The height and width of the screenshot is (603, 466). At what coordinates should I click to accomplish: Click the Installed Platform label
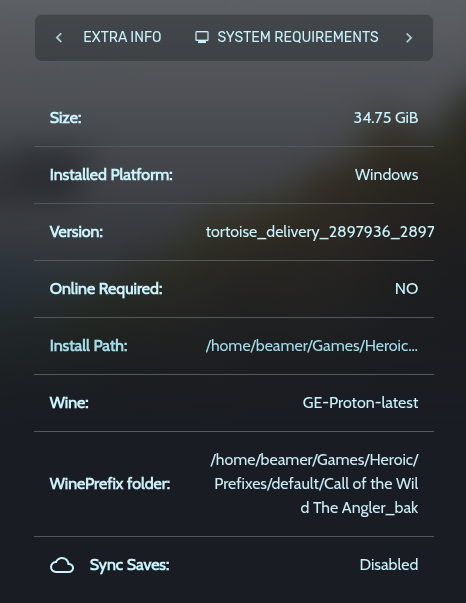[x=111, y=175]
